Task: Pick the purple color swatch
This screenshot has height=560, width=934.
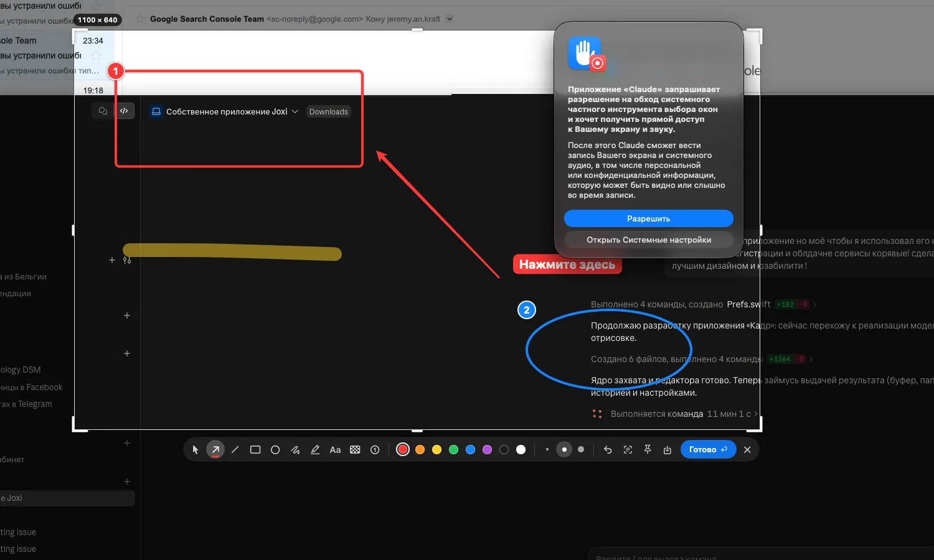Action: [x=488, y=450]
